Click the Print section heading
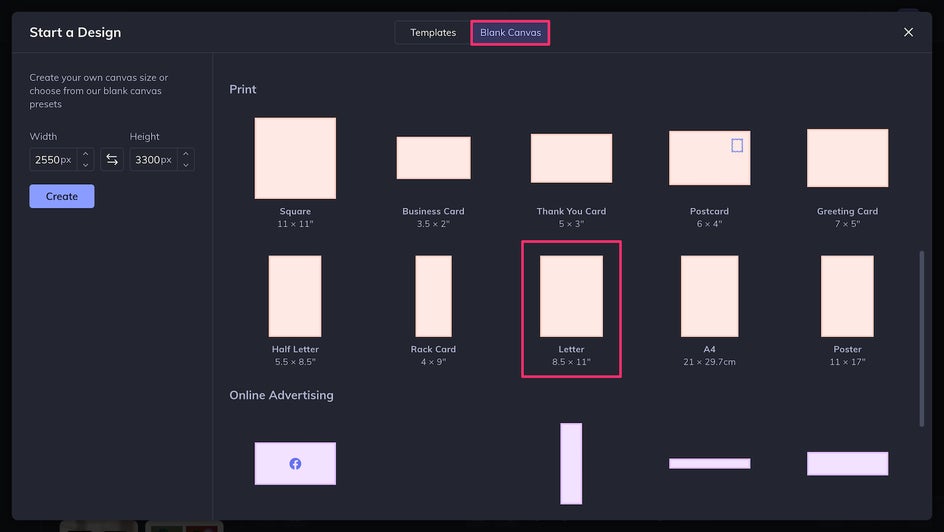This screenshot has width=944, height=532. (x=243, y=89)
